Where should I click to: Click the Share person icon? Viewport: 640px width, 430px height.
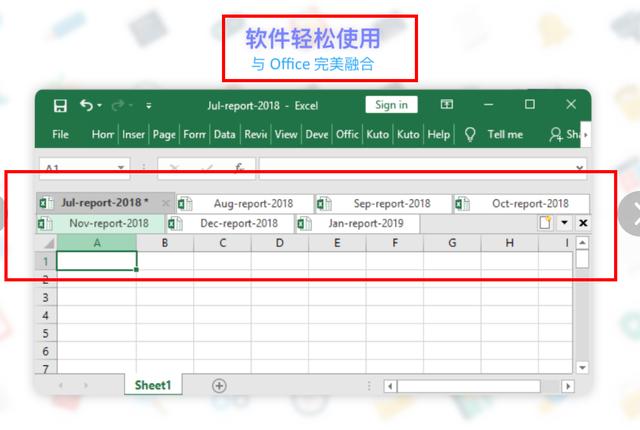click(556, 134)
